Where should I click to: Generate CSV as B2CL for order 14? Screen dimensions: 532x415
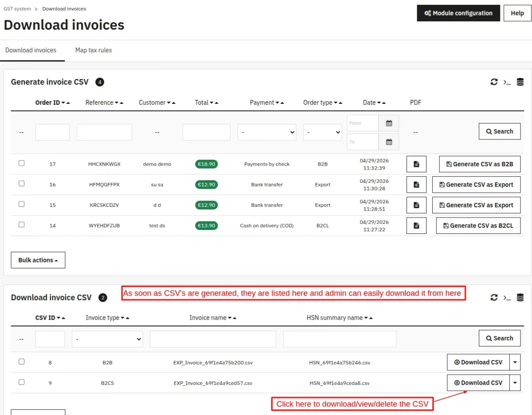pos(478,225)
